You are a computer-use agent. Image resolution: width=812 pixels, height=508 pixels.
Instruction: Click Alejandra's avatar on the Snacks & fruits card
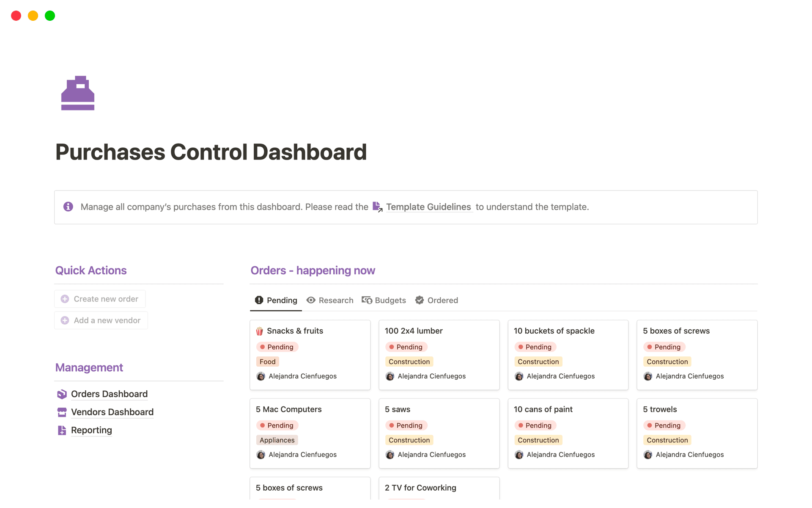(x=261, y=376)
